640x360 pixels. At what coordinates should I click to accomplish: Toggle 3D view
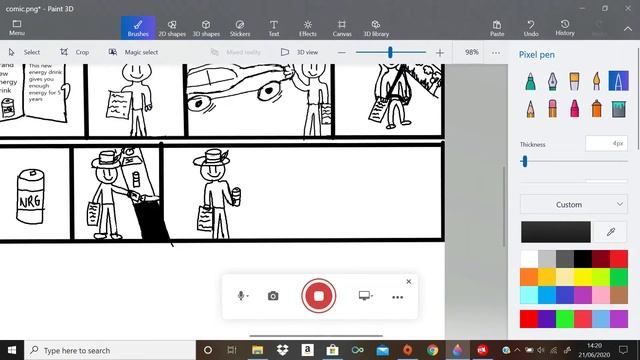[x=300, y=52]
